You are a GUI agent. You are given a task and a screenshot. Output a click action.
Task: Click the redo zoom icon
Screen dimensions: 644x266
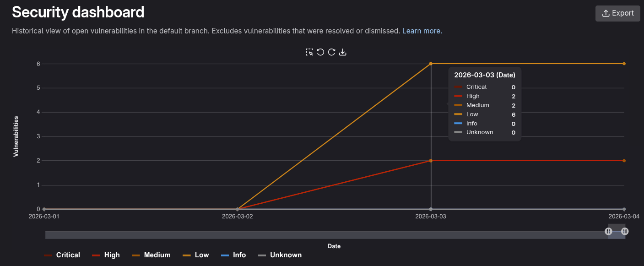(x=331, y=52)
